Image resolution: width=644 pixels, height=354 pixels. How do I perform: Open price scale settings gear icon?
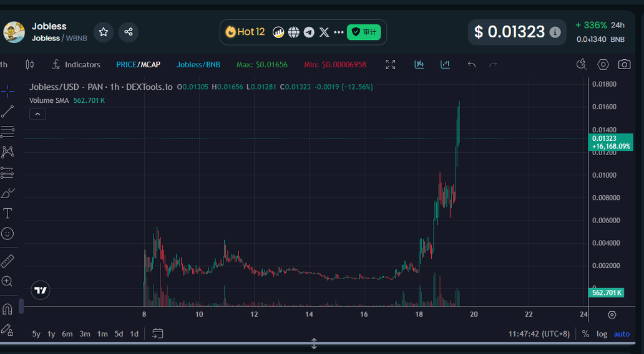pos(612,315)
